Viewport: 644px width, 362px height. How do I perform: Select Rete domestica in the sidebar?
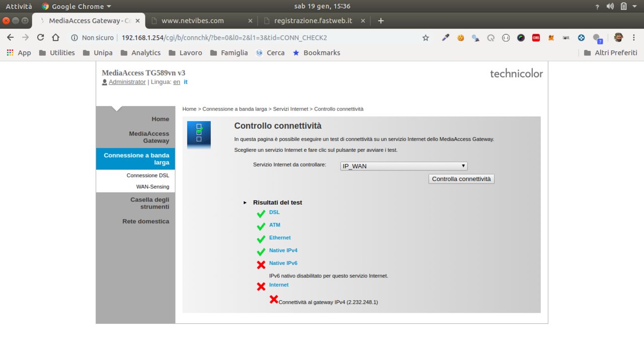pyautogui.click(x=145, y=221)
